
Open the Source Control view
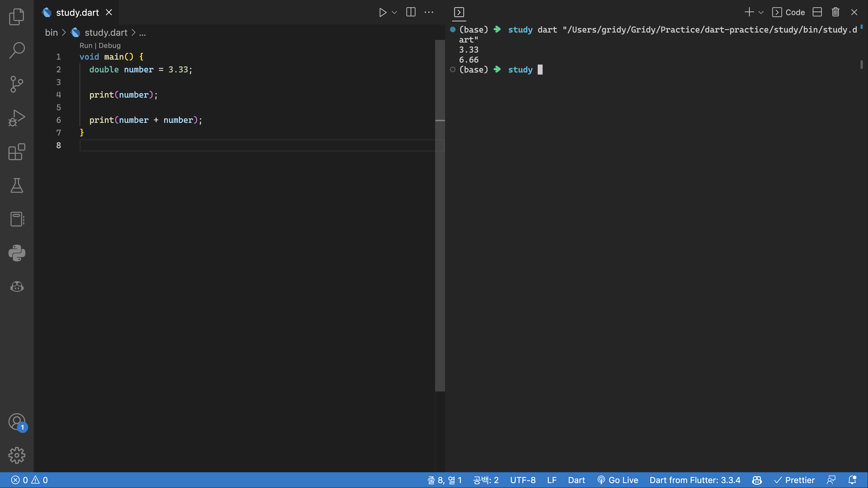(16, 84)
